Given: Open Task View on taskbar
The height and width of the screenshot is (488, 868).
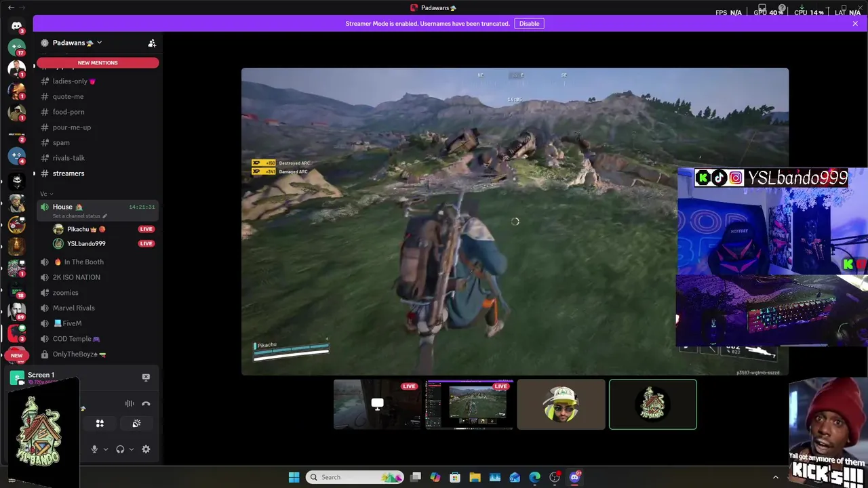Looking at the screenshot, I should pyautogui.click(x=416, y=477).
